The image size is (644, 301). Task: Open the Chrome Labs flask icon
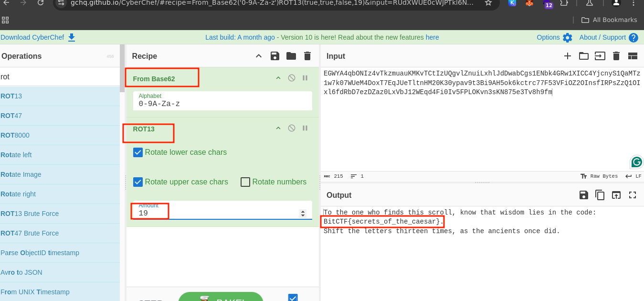(x=589, y=3)
